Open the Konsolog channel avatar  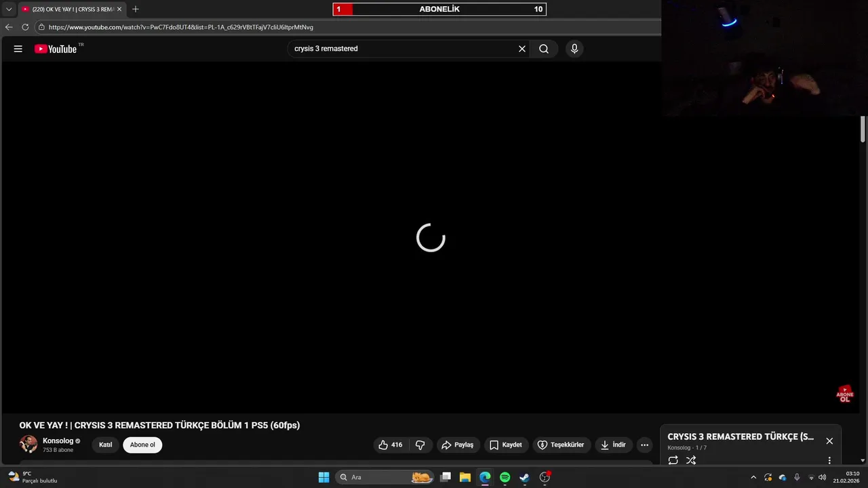tap(28, 444)
